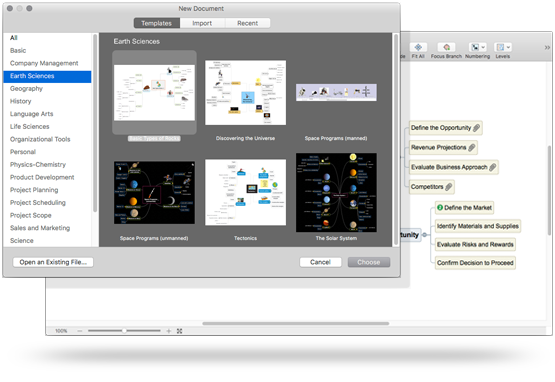
Task: Click the Choose button
Action: tap(369, 262)
